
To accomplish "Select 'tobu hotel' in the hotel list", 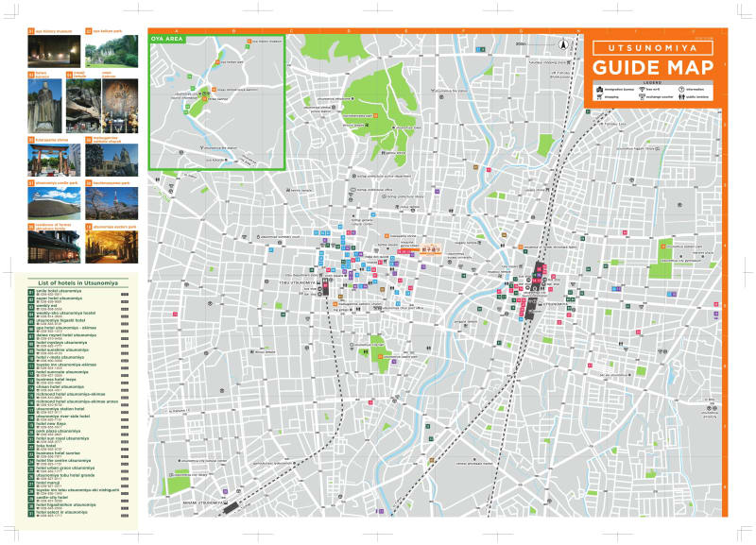I will pyautogui.click(x=78, y=448).
